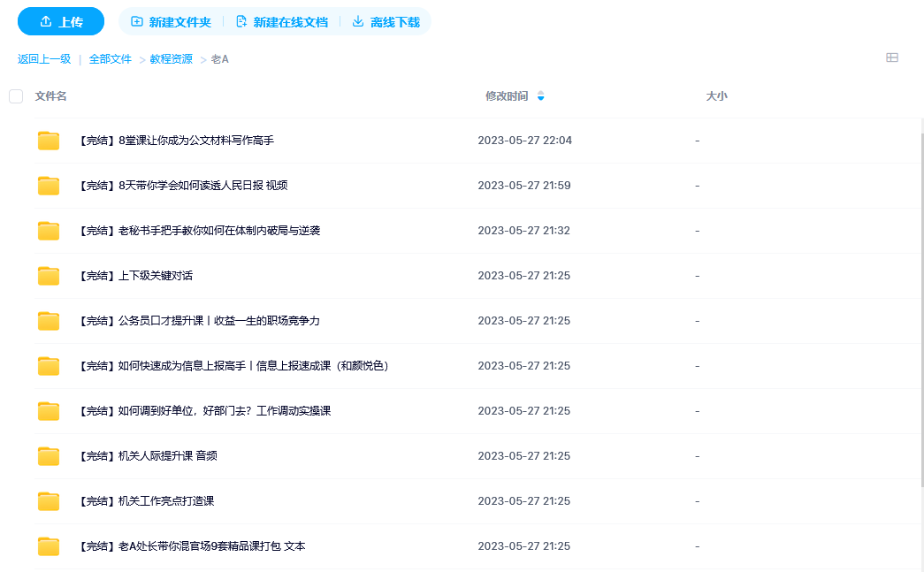Open folder icon of 【完结】上下级关键对话
The height and width of the screenshot is (572, 924).
pyautogui.click(x=48, y=275)
